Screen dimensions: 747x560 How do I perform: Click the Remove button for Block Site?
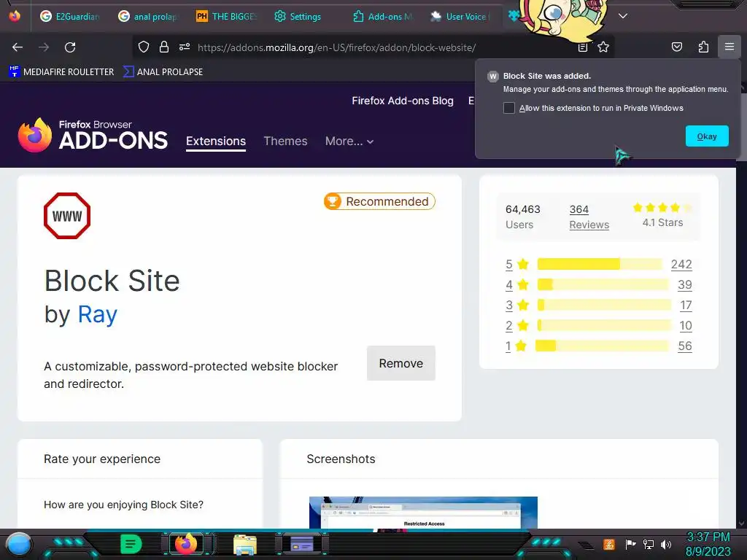[x=400, y=363]
